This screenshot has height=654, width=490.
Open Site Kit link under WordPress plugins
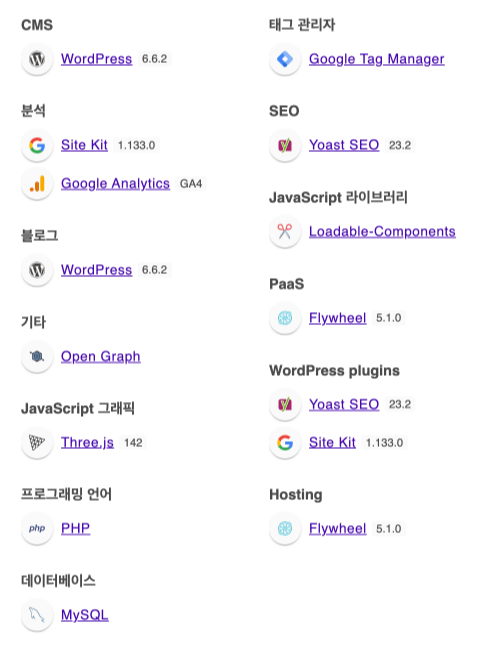pyautogui.click(x=332, y=443)
